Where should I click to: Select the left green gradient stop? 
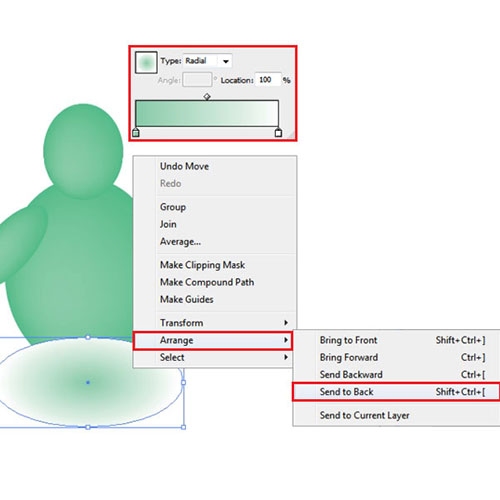pos(136,132)
